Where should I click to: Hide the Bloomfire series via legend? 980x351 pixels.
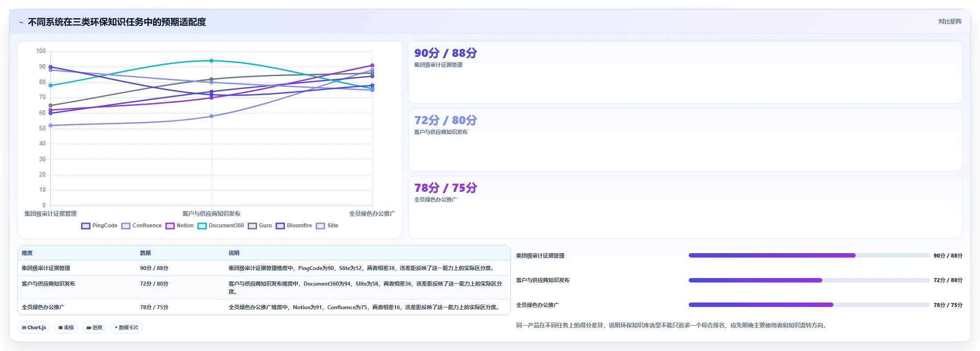pos(294,226)
